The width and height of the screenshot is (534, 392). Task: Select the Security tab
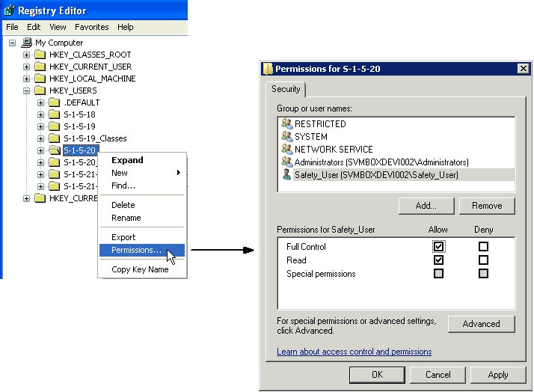click(x=286, y=89)
